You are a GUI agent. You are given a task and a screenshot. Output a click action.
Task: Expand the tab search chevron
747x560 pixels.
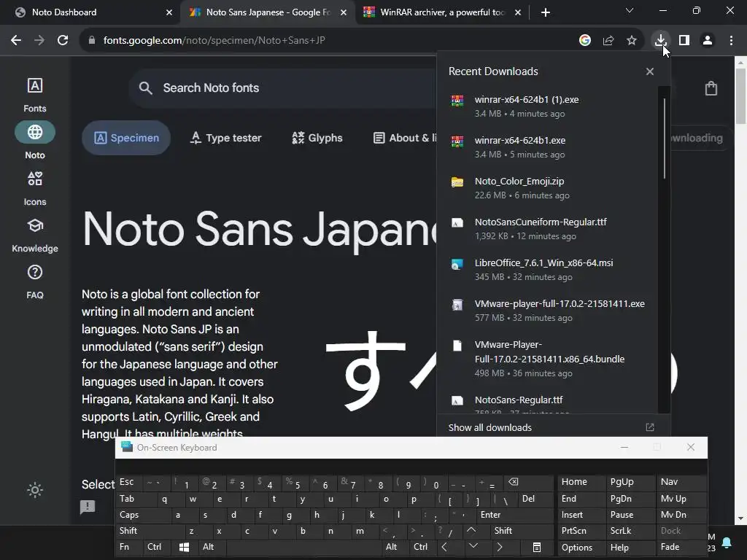[630, 10]
